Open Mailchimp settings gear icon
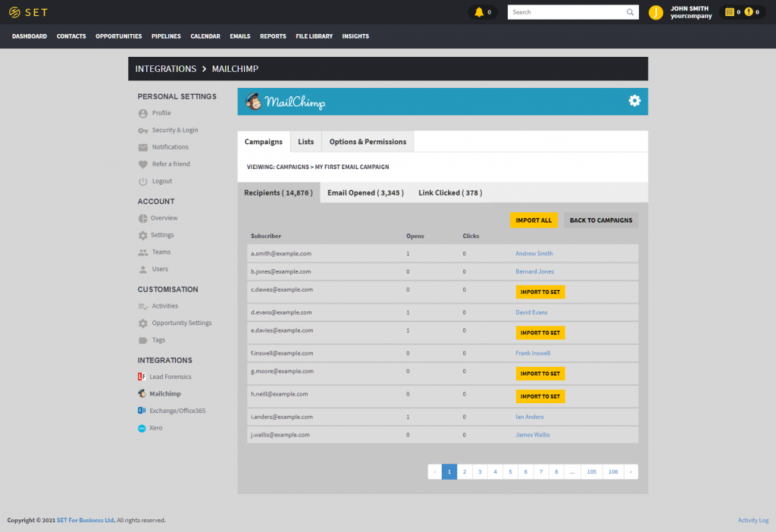The image size is (776, 532). [634, 101]
